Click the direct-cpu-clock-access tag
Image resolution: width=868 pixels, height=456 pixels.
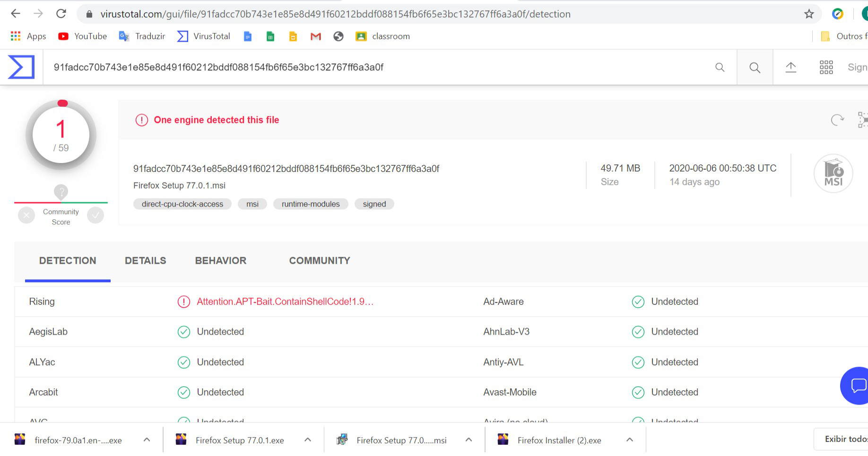point(182,204)
